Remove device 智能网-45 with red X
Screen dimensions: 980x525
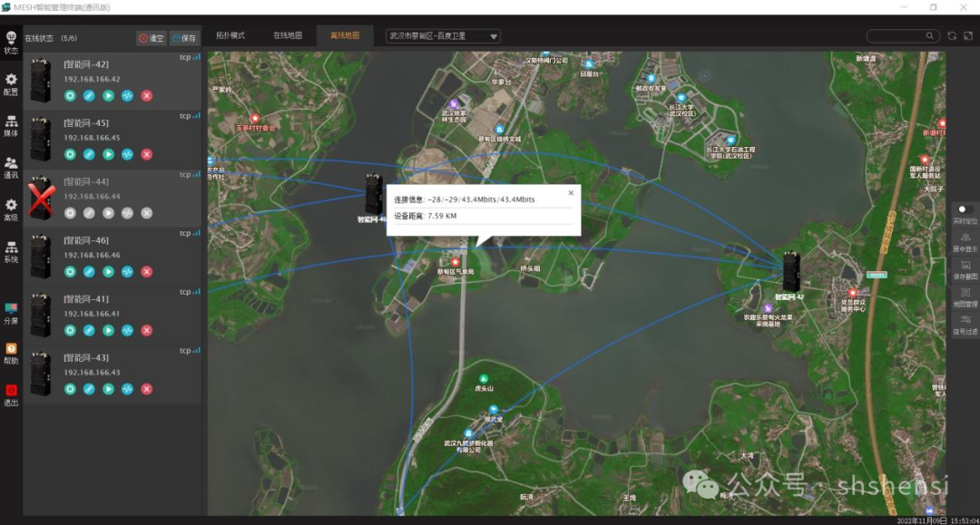click(147, 154)
